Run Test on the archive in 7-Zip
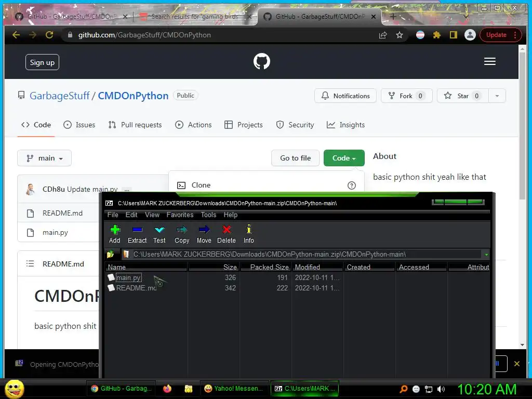This screenshot has width=532, height=399. (159, 234)
